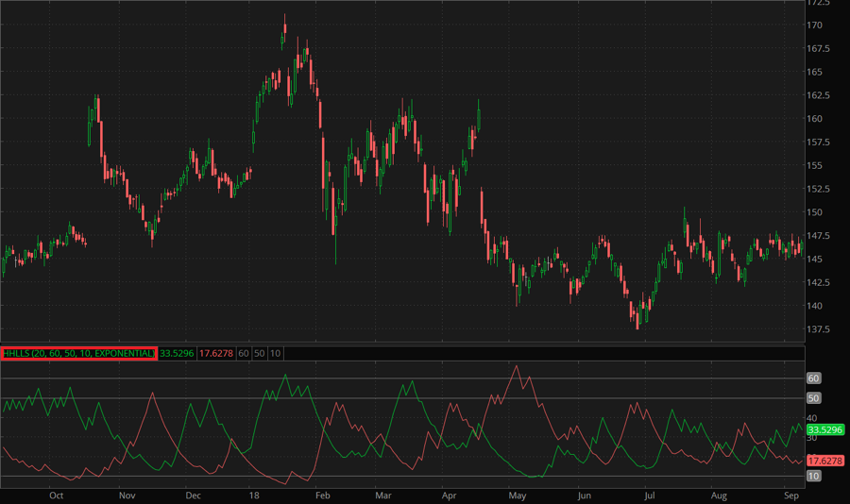Click the May label on the time axis
The height and width of the screenshot is (504, 850).
pyautogui.click(x=517, y=495)
